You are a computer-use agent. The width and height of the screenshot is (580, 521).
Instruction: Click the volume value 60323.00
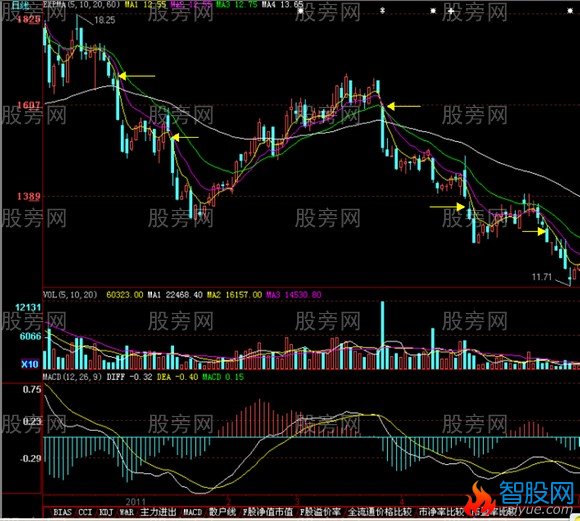(124, 295)
